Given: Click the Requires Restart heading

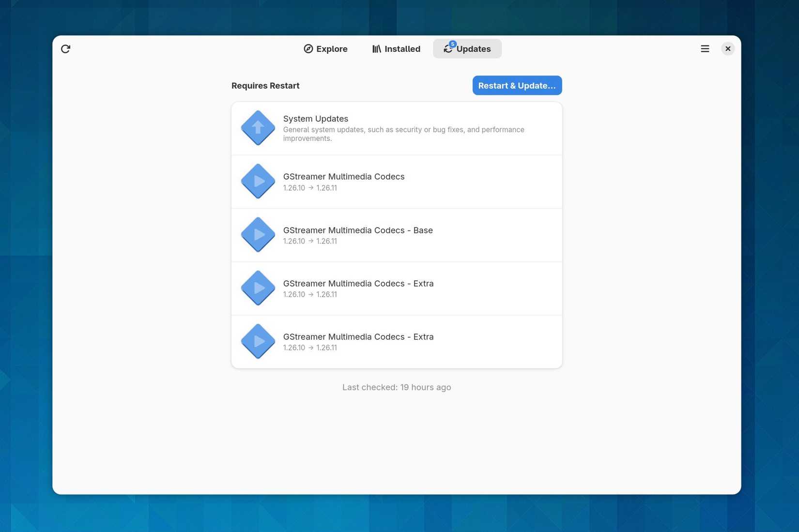Looking at the screenshot, I should (x=265, y=86).
